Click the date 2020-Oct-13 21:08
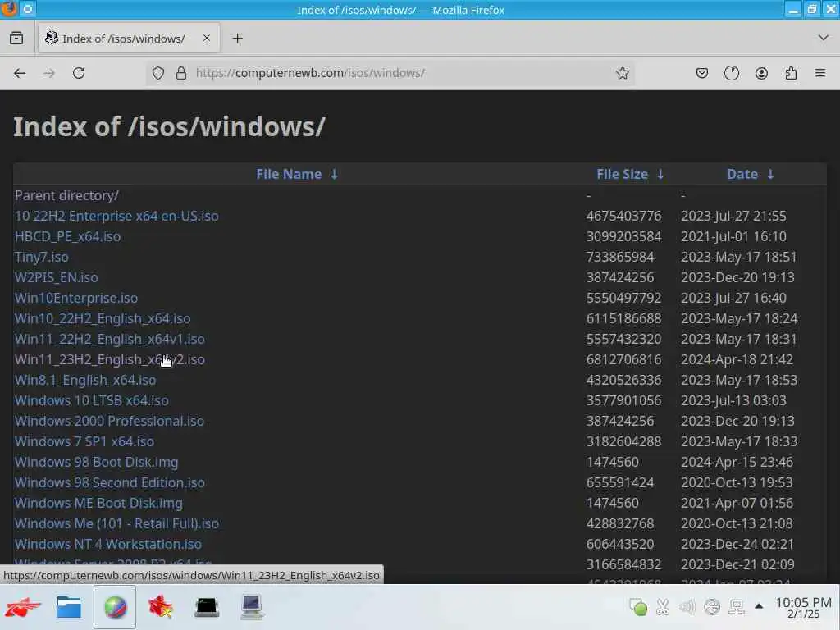Image resolution: width=840 pixels, height=630 pixels. point(737,523)
